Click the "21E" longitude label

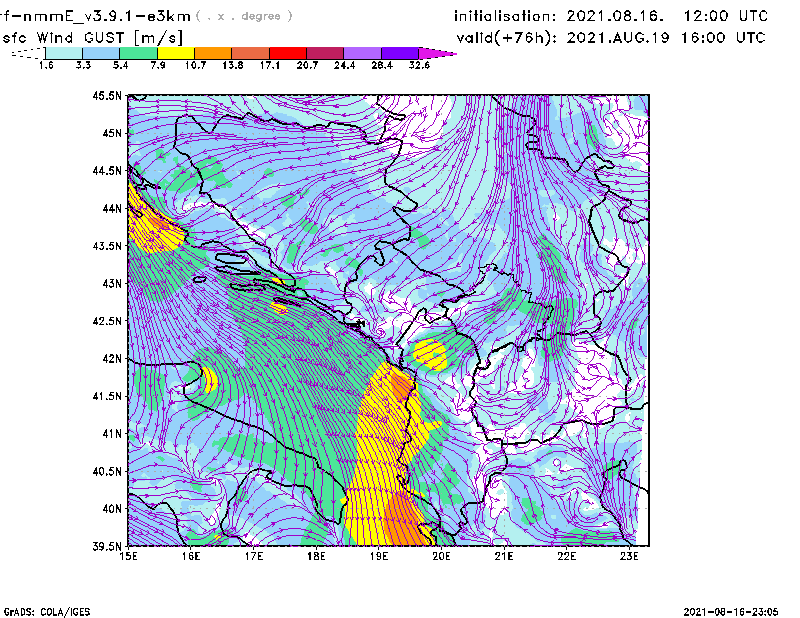pos(504,556)
